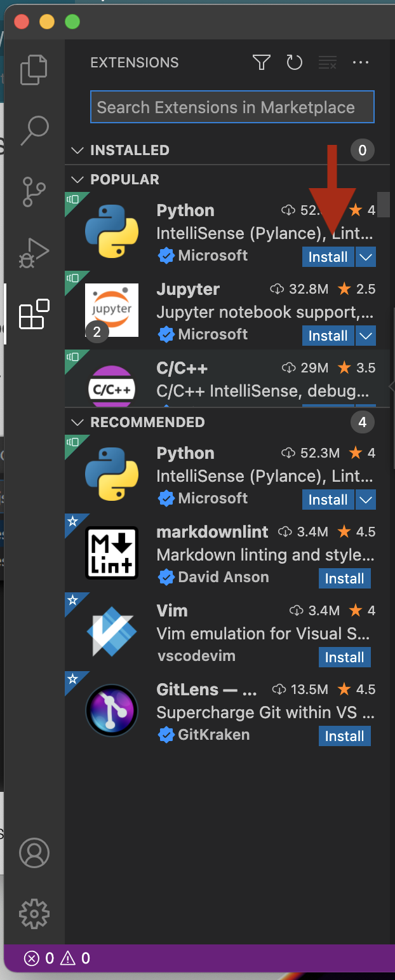Select the Extensions view icon
Screen dimensions: 395x980
click(x=34, y=314)
